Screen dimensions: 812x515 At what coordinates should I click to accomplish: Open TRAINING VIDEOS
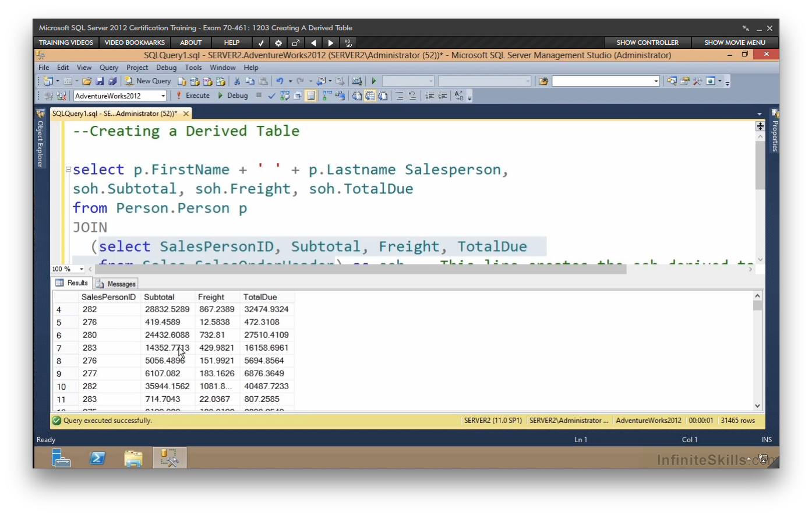click(66, 43)
